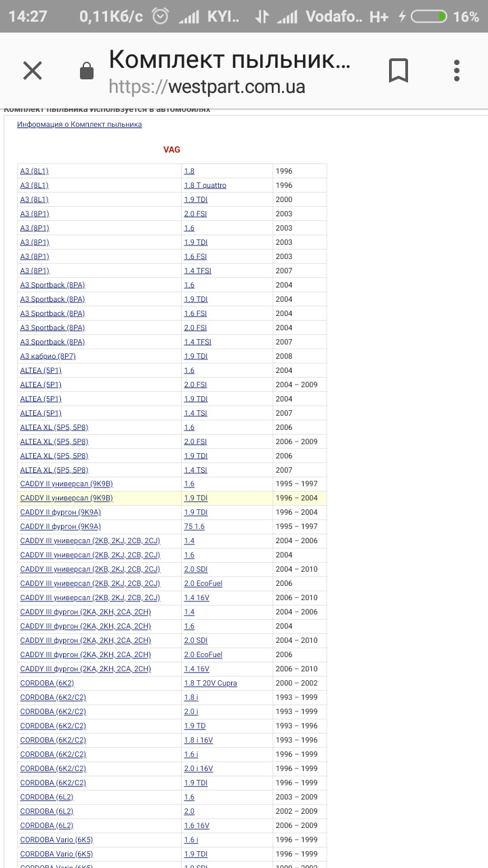Close the browser custom tab
488x868 pixels.
pyautogui.click(x=33, y=71)
